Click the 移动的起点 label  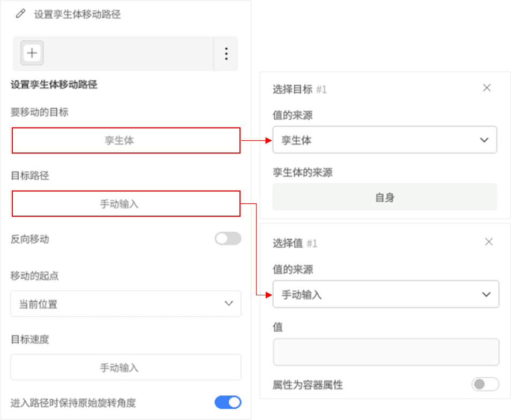pyautogui.click(x=34, y=276)
